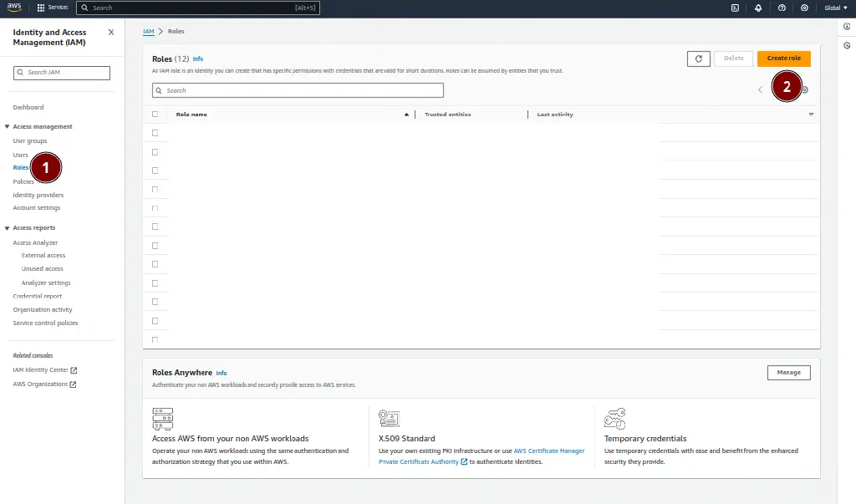Focus the top AWS console search field
The width and height of the screenshot is (856, 504).
[x=198, y=8]
